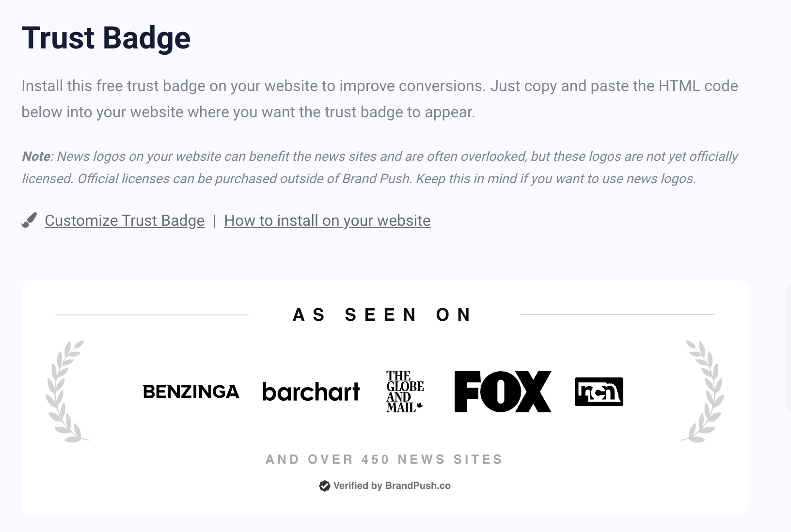791x532 pixels.
Task: Open How to install on your website
Action: pos(327,220)
